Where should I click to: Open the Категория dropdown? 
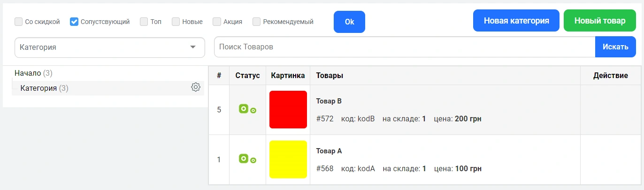coord(110,47)
